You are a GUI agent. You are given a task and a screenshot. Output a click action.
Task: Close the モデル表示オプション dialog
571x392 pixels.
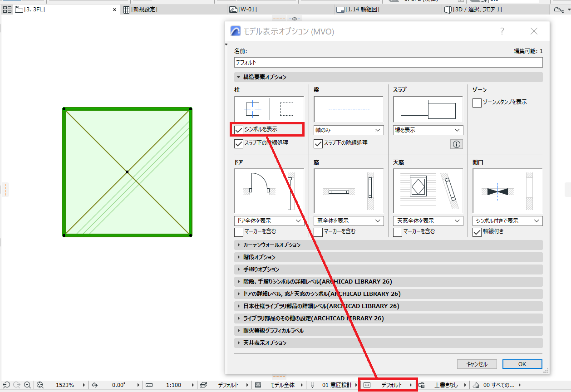tap(534, 31)
